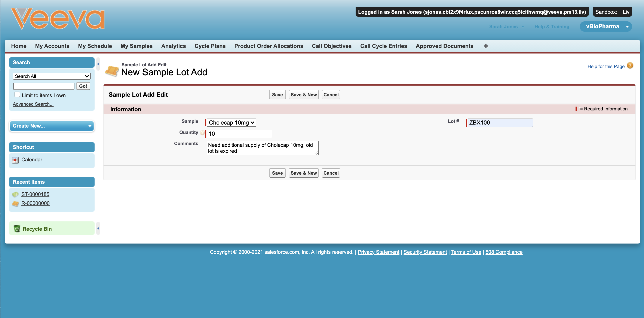Click the Recycle Bin icon
This screenshot has width=644, height=318.
point(17,229)
